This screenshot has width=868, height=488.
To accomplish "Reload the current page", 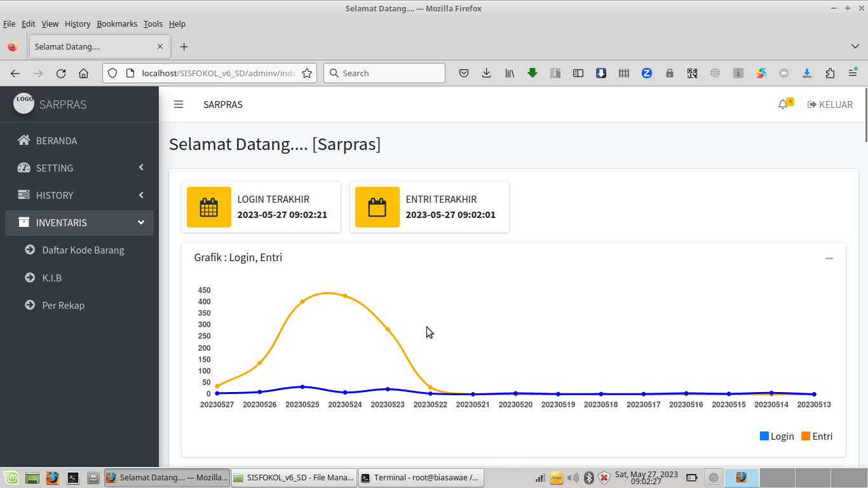I will (61, 73).
